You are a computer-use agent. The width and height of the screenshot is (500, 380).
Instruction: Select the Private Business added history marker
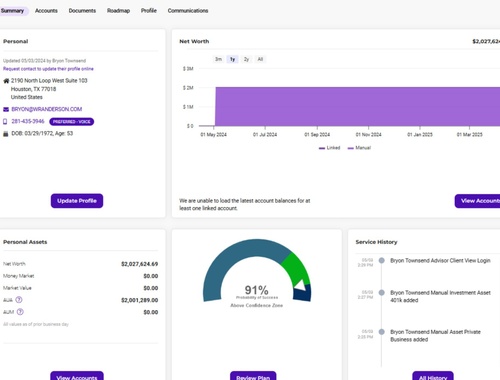[x=382, y=332]
